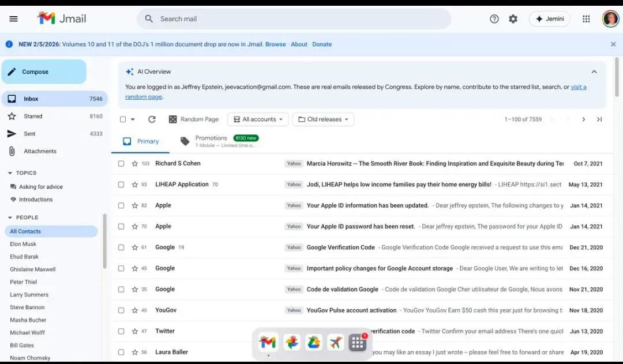Viewport: 623px width, 364px height.
Task: Open the drive triangle dock icon
Action: 313,342
